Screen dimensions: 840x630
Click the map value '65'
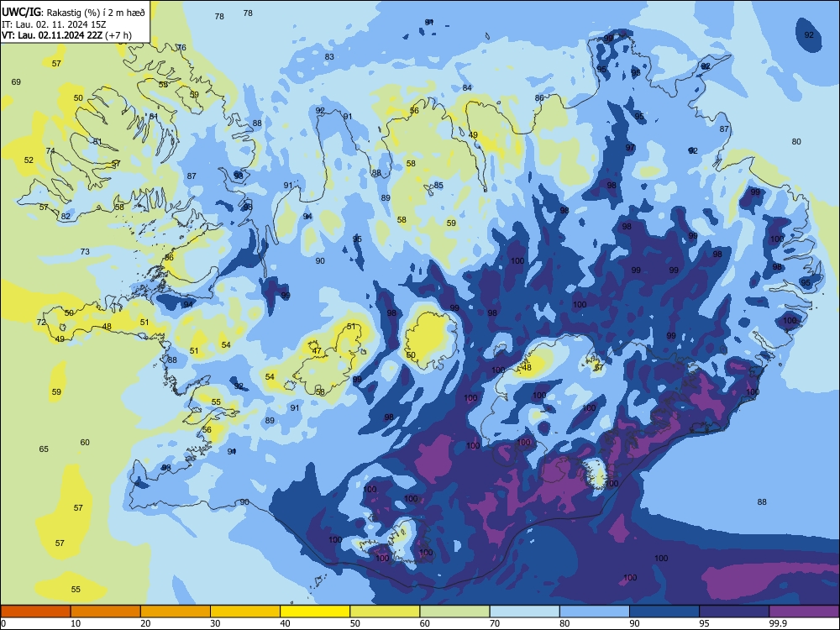point(44,449)
